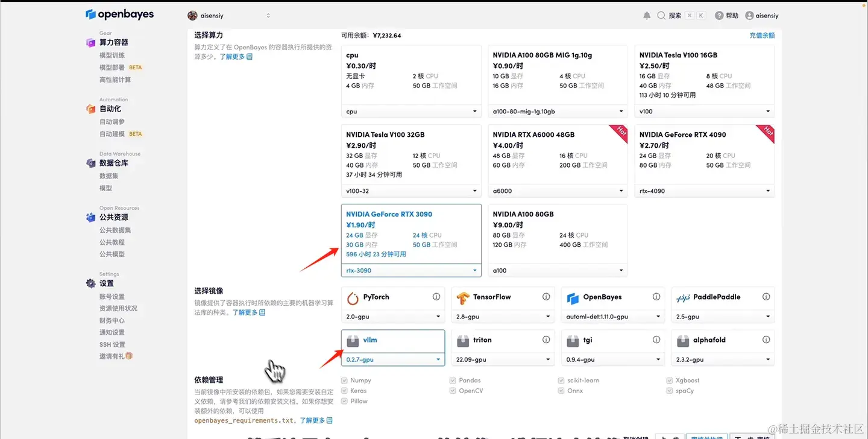Select the NVIDIA RTX A6000 48GB card
This screenshot has height=439, width=868.
coord(558,160)
